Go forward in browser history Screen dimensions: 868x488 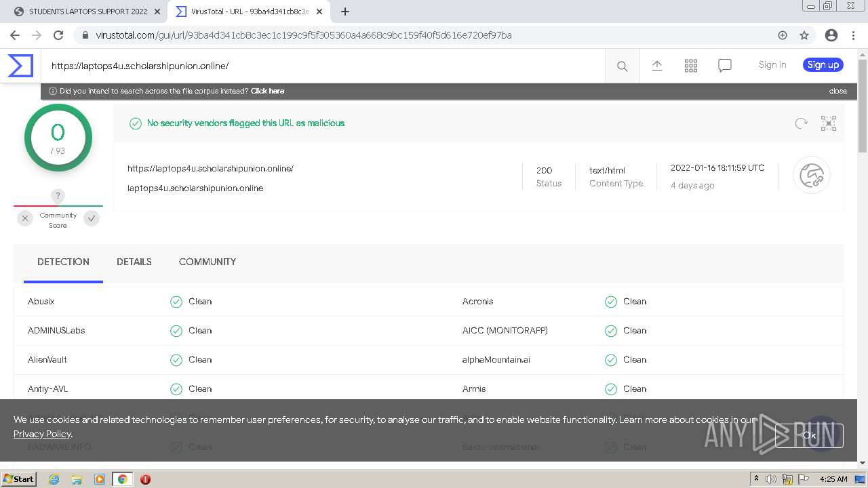coord(37,35)
